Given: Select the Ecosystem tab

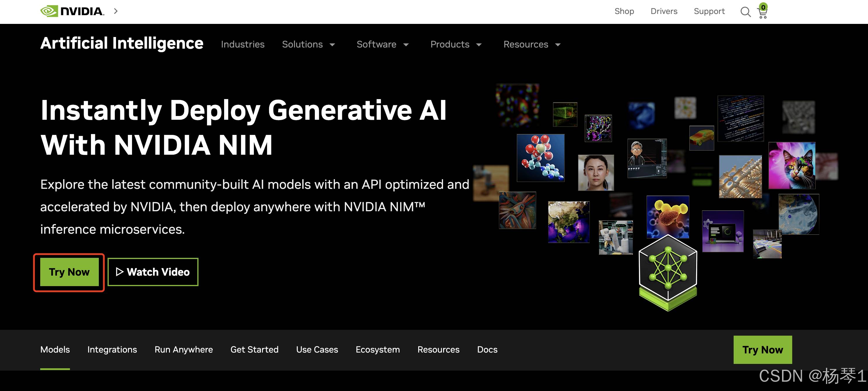Looking at the screenshot, I should (x=378, y=350).
